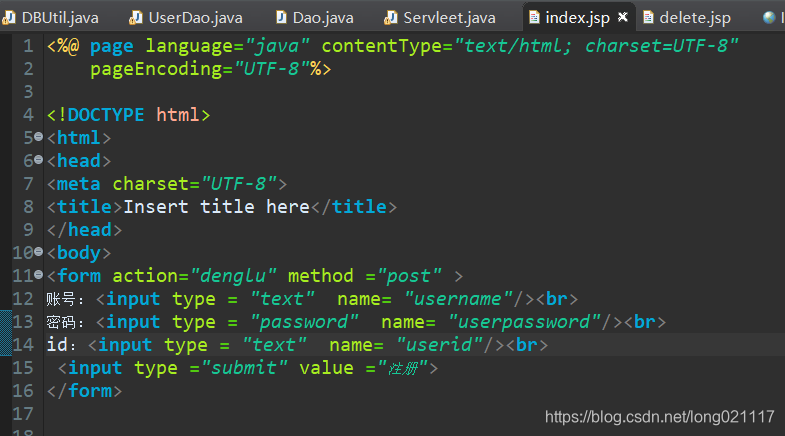Click the UserDao.java file icon
Screen dimensions: 785x436
(x=136, y=18)
